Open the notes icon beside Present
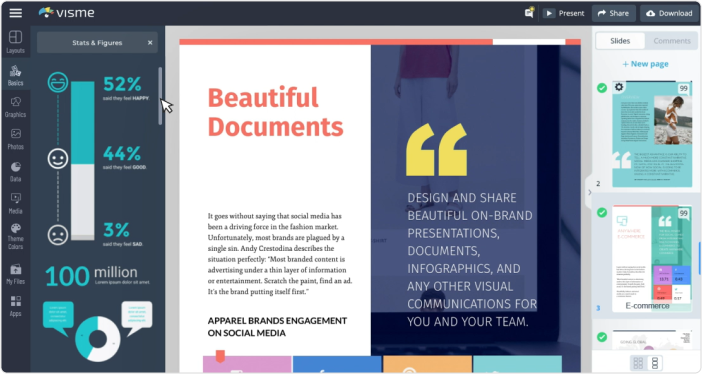Screen dimensions: 702x374 (529, 13)
